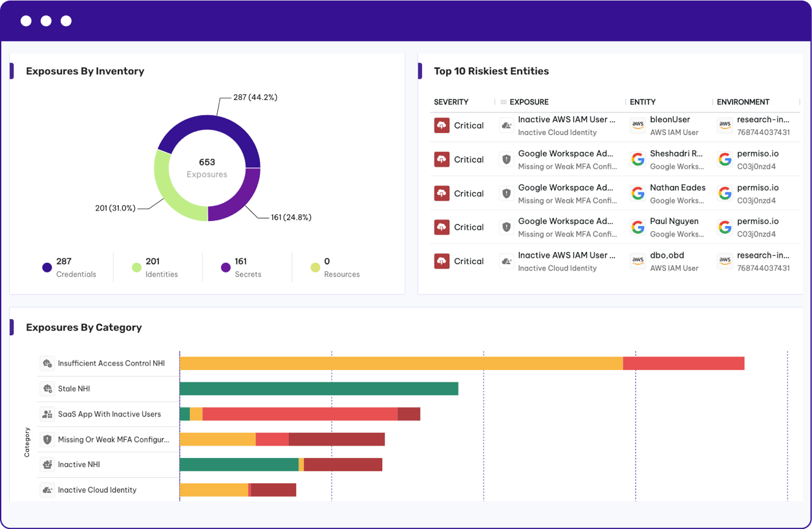Toggle the Identities legend entry
Screen dimensions: 812x529
click(155, 267)
